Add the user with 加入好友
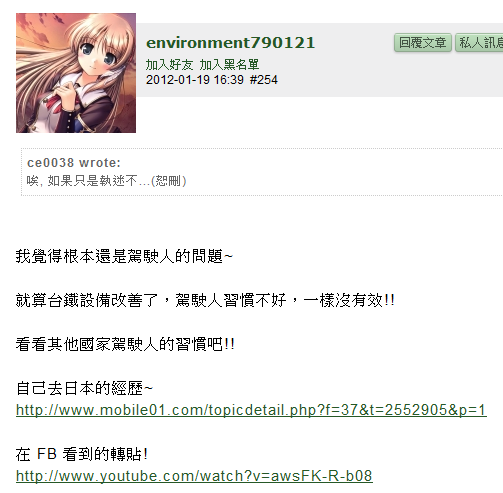The image size is (503, 493). [x=169, y=65]
